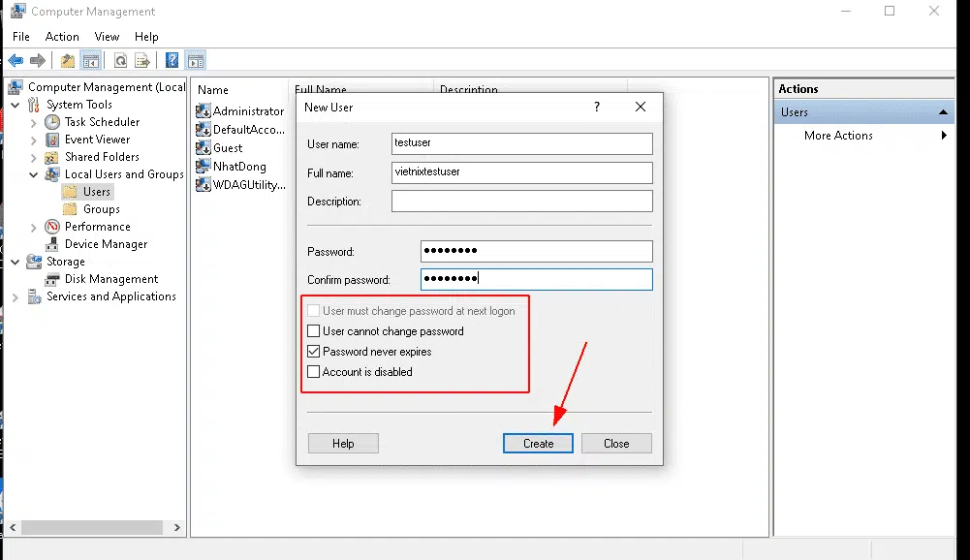Toggle the Show/Hide Action Pane icon

click(x=196, y=60)
